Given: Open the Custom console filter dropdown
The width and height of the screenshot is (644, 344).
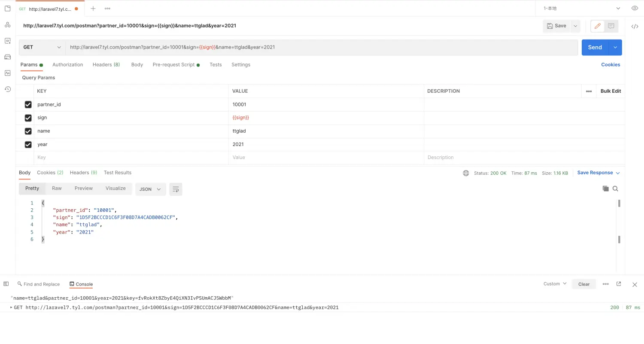Looking at the screenshot, I should [555, 284].
